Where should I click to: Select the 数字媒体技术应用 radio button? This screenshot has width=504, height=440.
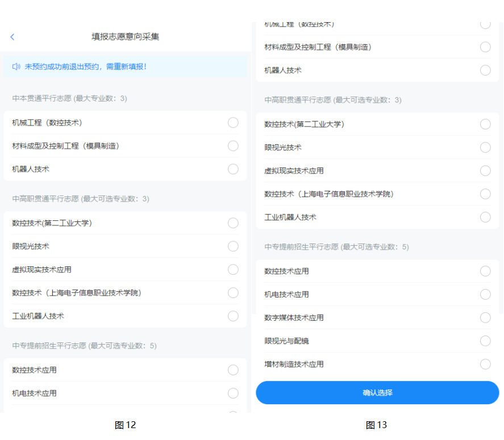[x=485, y=318]
